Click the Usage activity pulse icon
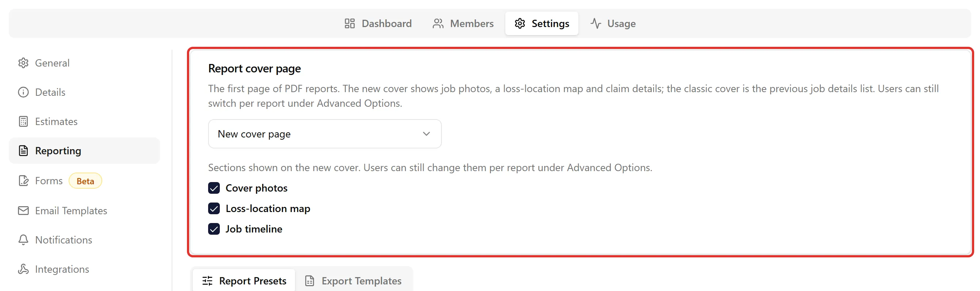This screenshot has height=291, width=980. 596,24
